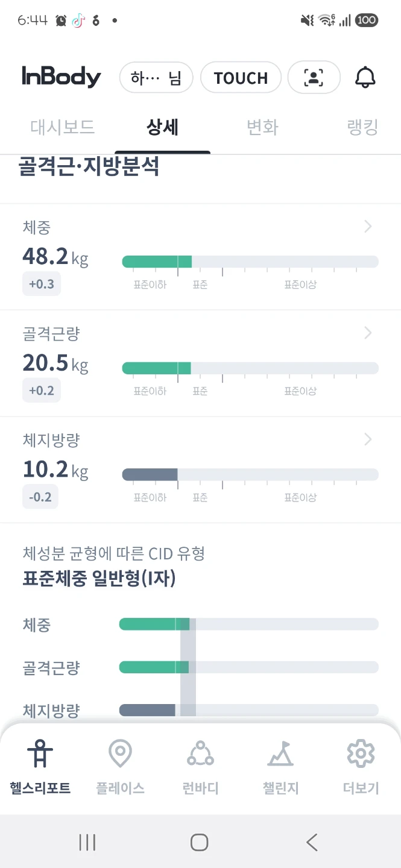
Task: Open the 챌린지 flag icon
Action: pos(280,753)
